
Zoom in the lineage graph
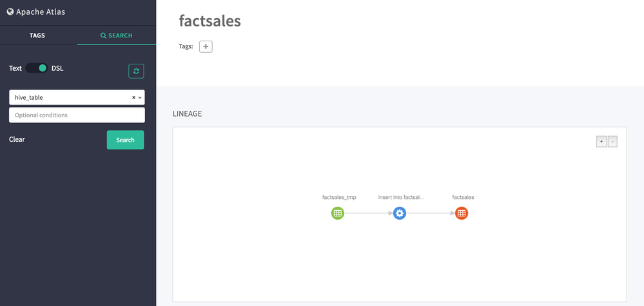click(x=601, y=142)
